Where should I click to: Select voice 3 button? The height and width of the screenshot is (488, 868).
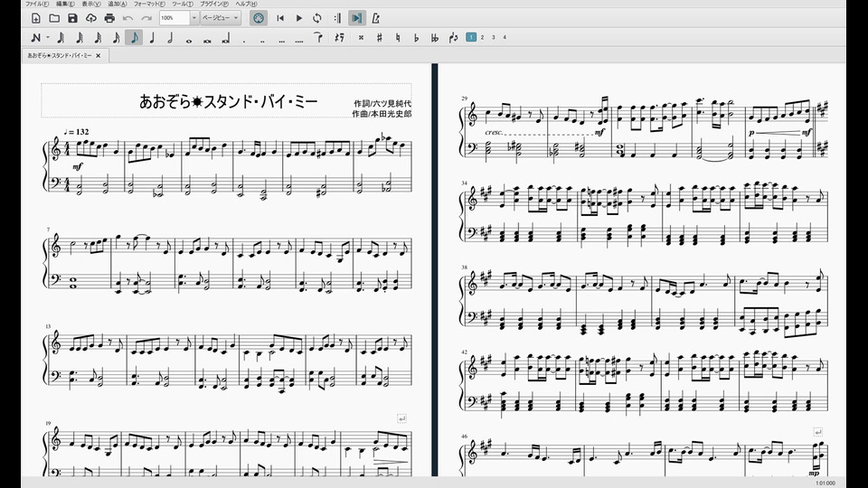494,37
